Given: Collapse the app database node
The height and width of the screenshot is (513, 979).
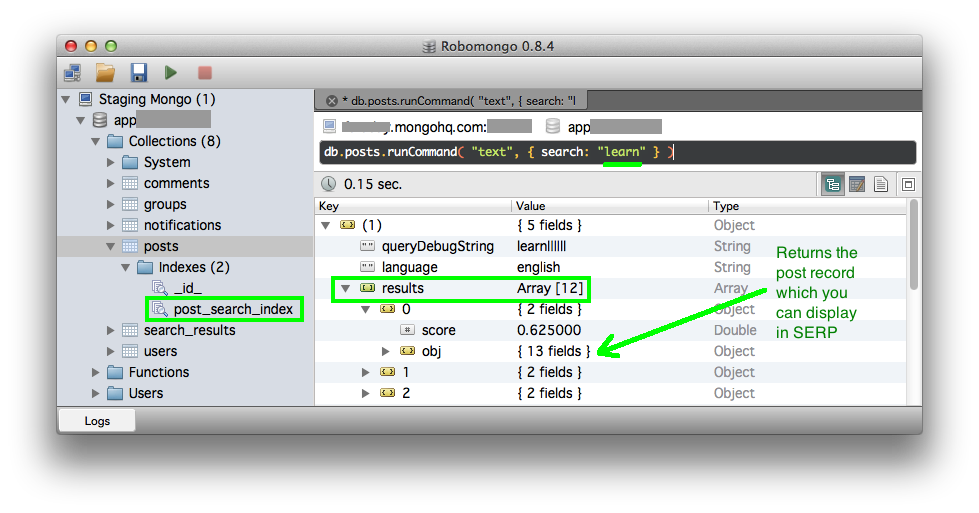Looking at the screenshot, I should point(81,120).
